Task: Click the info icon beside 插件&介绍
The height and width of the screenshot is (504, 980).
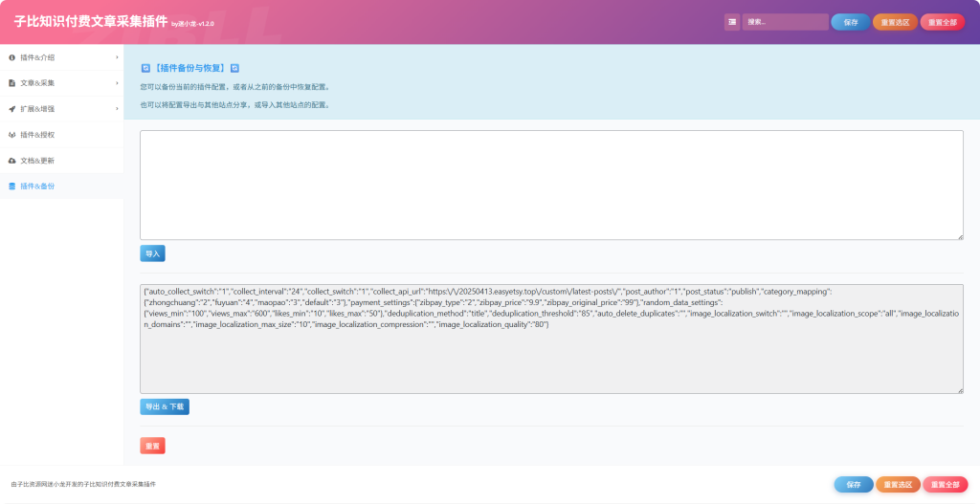Action: click(11, 57)
